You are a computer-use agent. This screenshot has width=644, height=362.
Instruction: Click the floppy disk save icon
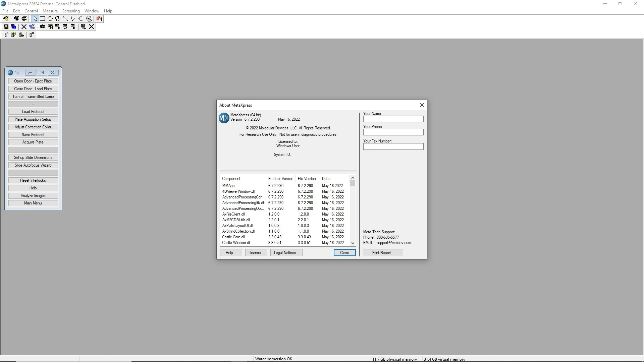[6, 27]
